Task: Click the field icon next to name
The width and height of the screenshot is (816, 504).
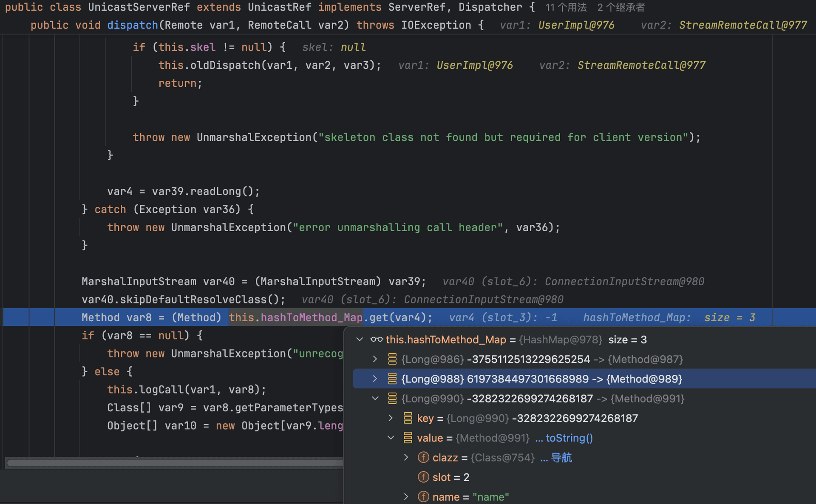Action: tap(423, 496)
